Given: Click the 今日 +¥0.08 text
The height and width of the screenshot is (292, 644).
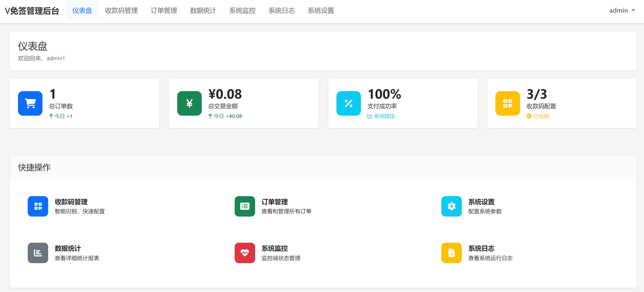Looking at the screenshot, I should pyautogui.click(x=228, y=116).
